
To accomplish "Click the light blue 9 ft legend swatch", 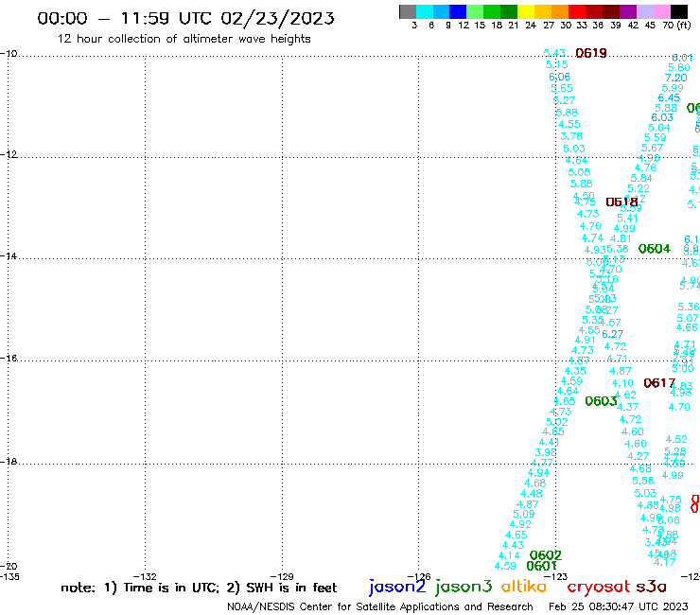I will point(441,11).
